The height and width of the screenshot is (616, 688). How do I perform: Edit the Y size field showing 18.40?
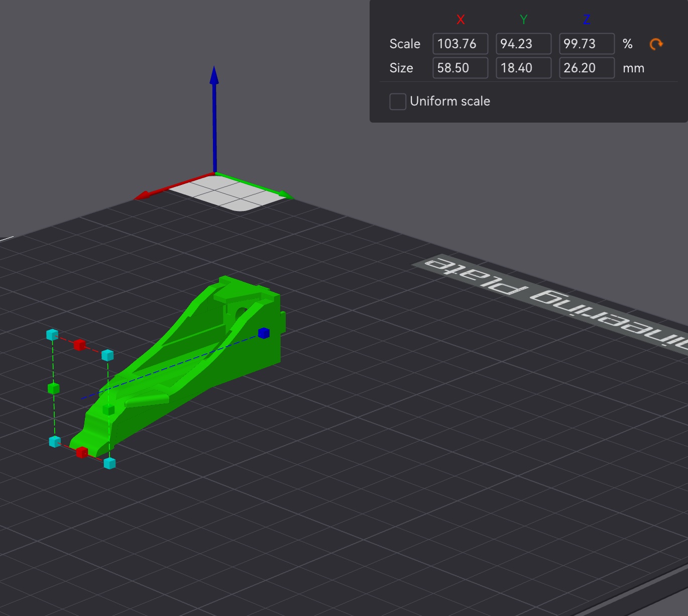coord(524,68)
